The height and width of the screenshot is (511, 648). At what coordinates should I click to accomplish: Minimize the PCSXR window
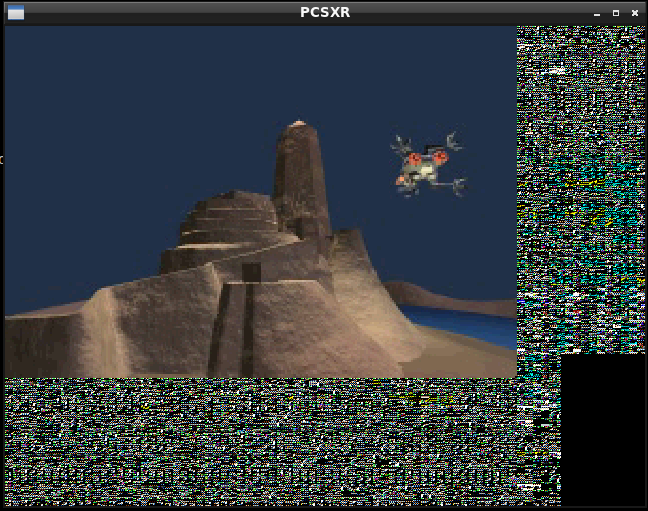coord(597,13)
